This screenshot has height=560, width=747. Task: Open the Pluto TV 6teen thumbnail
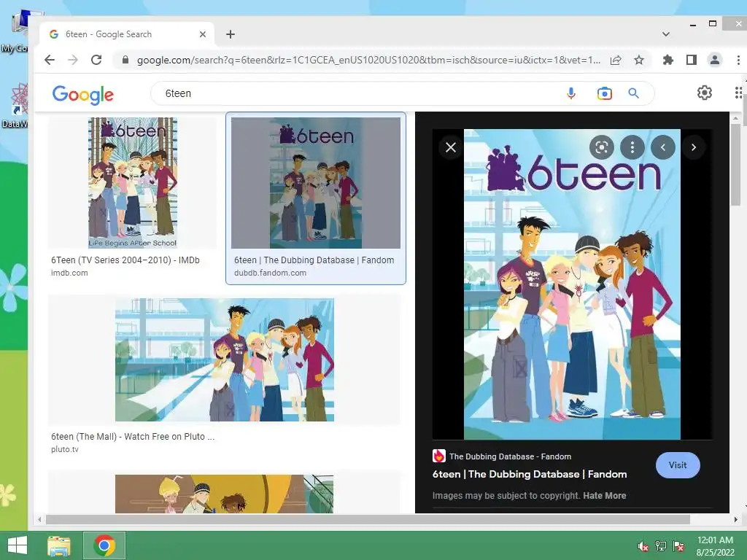pyautogui.click(x=225, y=359)
